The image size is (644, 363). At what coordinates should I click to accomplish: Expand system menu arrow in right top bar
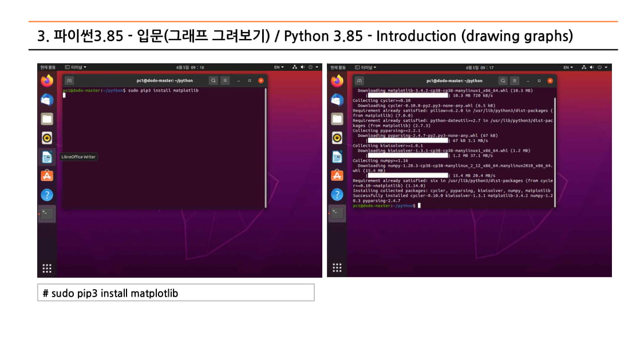tap(606, 68)
